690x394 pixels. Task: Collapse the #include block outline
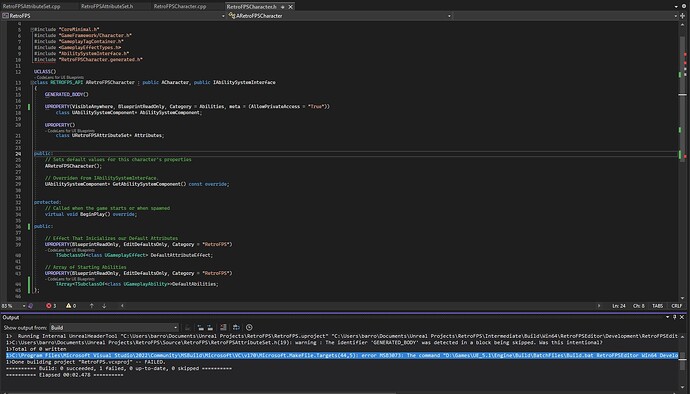pyautogui.click(x=32, y=29)
